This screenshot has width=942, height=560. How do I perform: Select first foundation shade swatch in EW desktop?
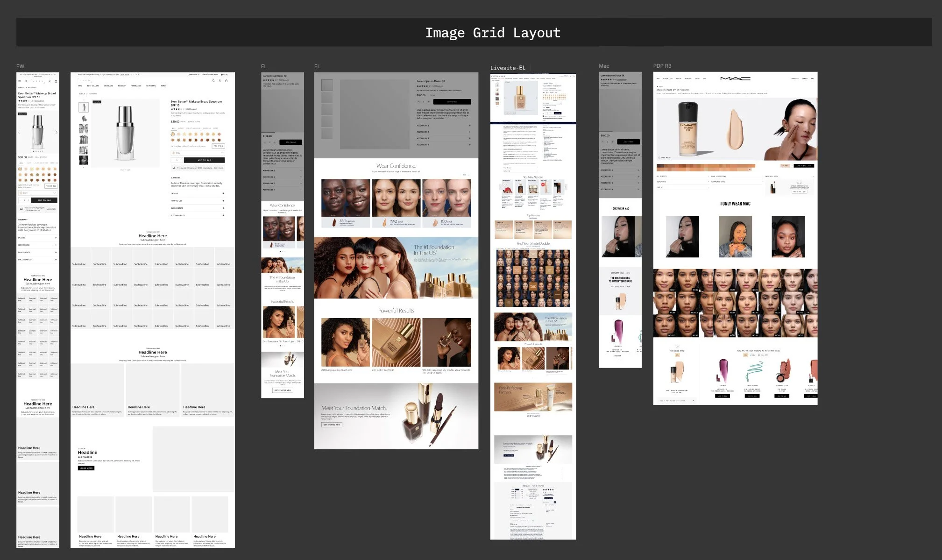tap(173, 134)
